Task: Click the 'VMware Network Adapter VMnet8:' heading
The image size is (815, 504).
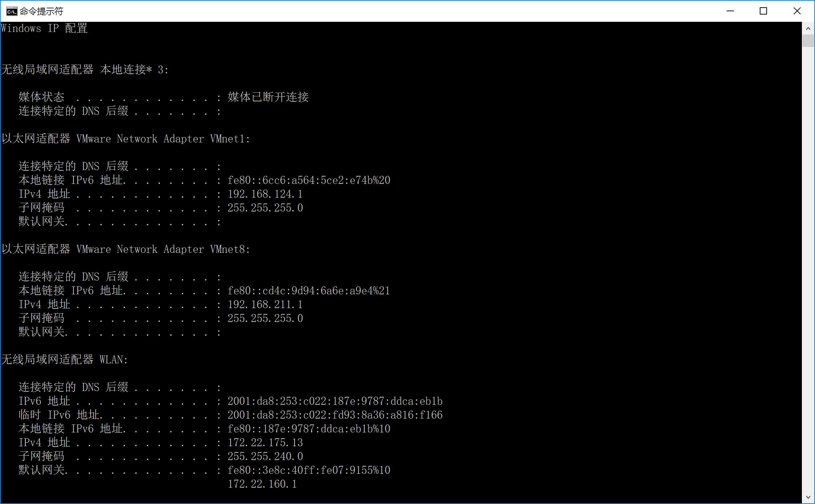Action: click(163, 249)
